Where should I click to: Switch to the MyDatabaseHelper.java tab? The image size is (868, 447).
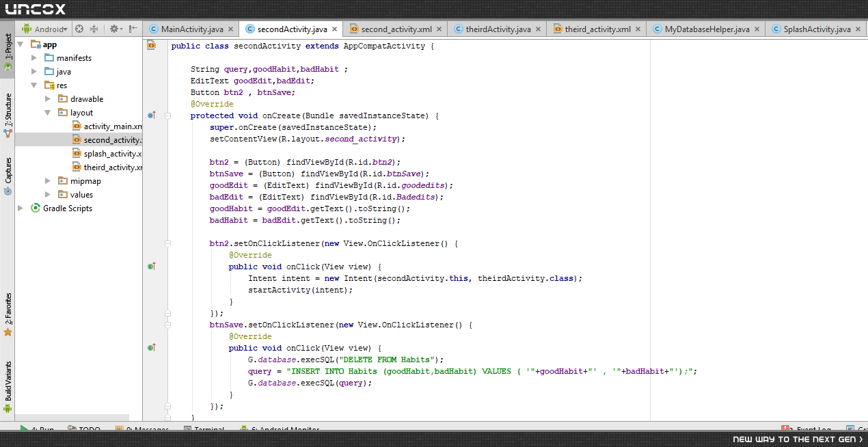tap(706, 29)
